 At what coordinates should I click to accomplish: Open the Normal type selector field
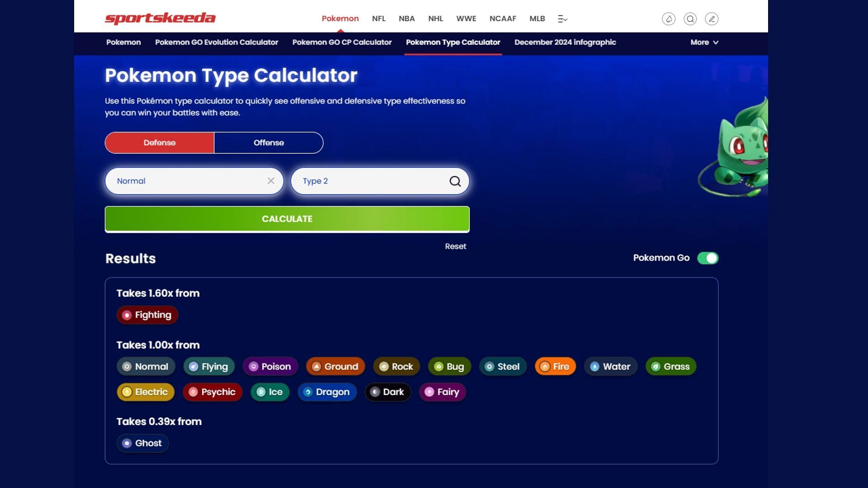click(194, 181)
